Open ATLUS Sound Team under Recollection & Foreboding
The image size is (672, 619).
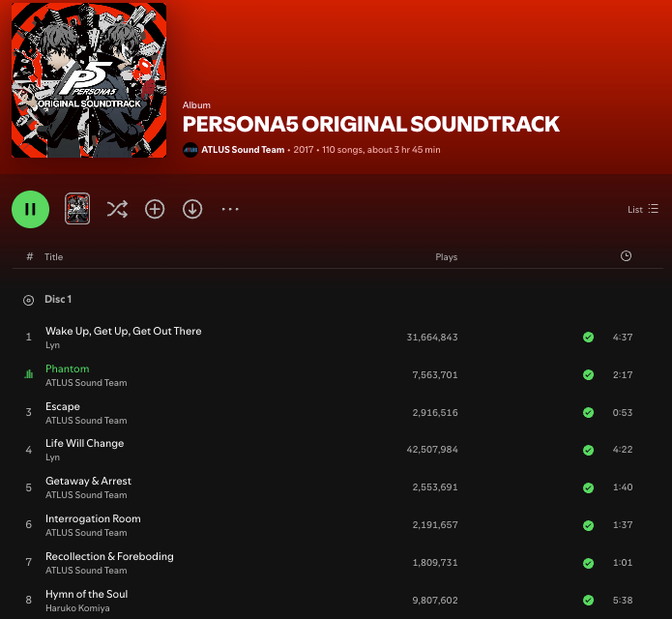[x=86, y=571]
